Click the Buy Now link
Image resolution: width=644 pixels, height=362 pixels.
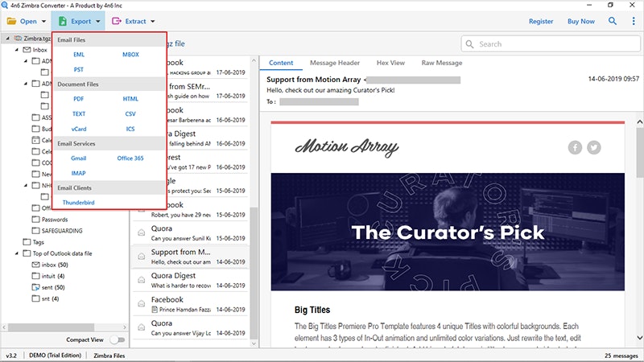pos(580,22)
